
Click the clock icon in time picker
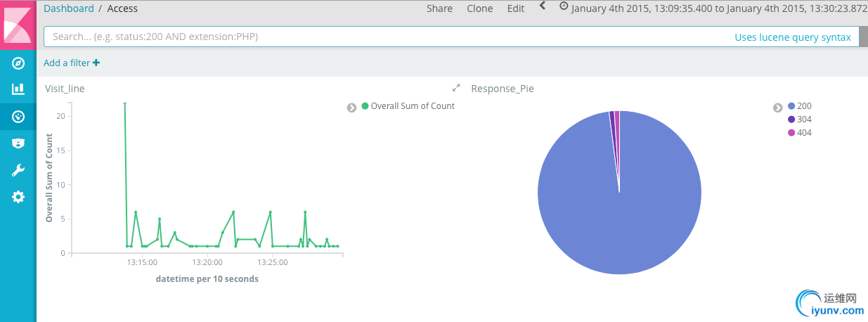(564, 6)
